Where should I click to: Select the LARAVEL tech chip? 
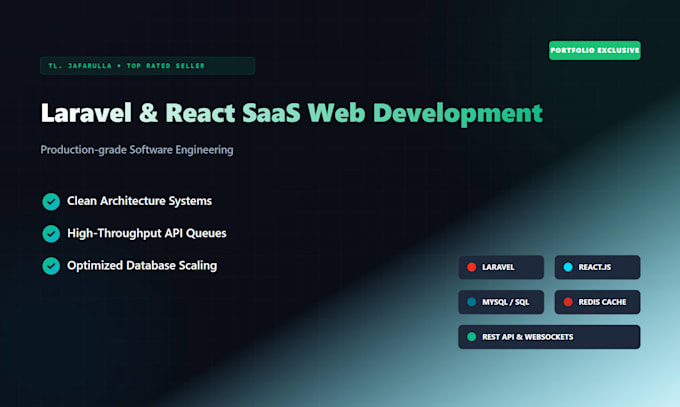[501, 267]
